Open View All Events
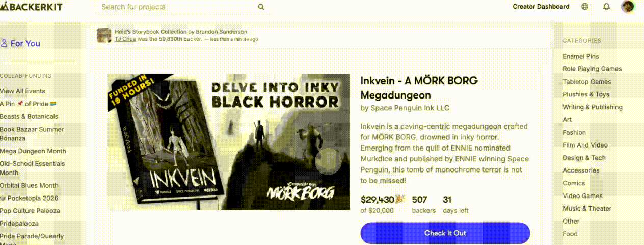Image resolution: width=644 pixels, height=245 pixels. (x=22, y=91)
